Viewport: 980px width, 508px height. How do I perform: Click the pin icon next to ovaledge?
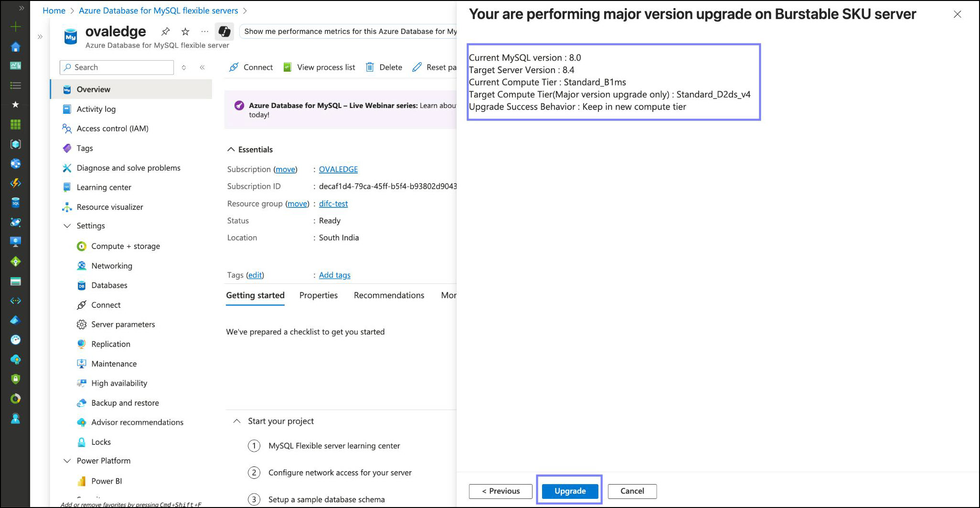pyautogui.click(x=165, y=32)
